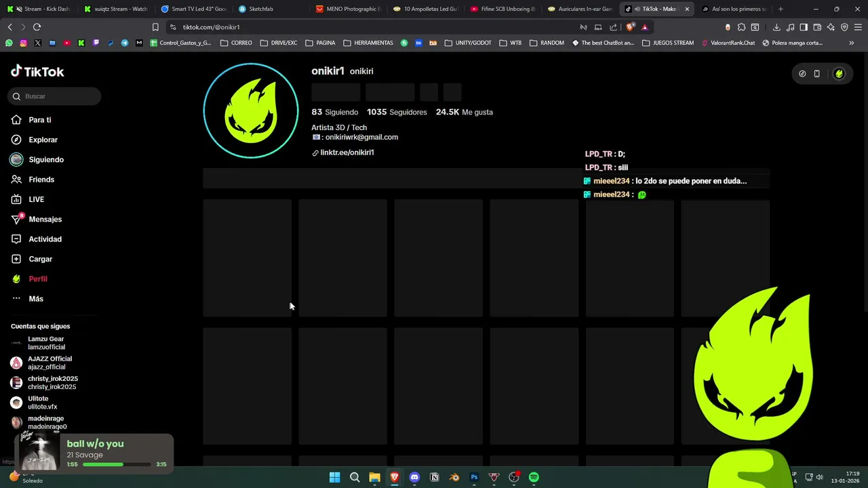This screenshot has width=868, height=488.
Task: Open CORREO bookmark folder
Action: 236,43
